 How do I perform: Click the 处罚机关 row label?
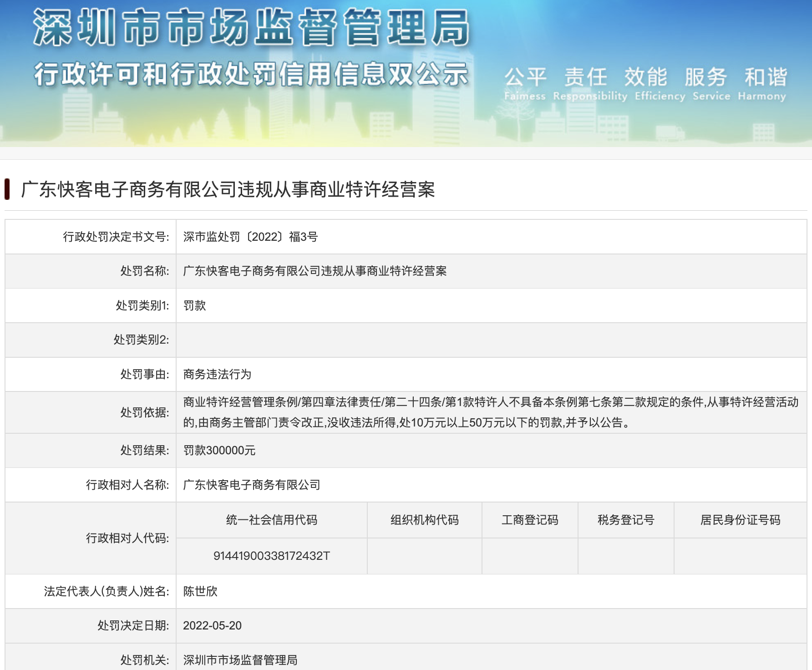point(145,660)
